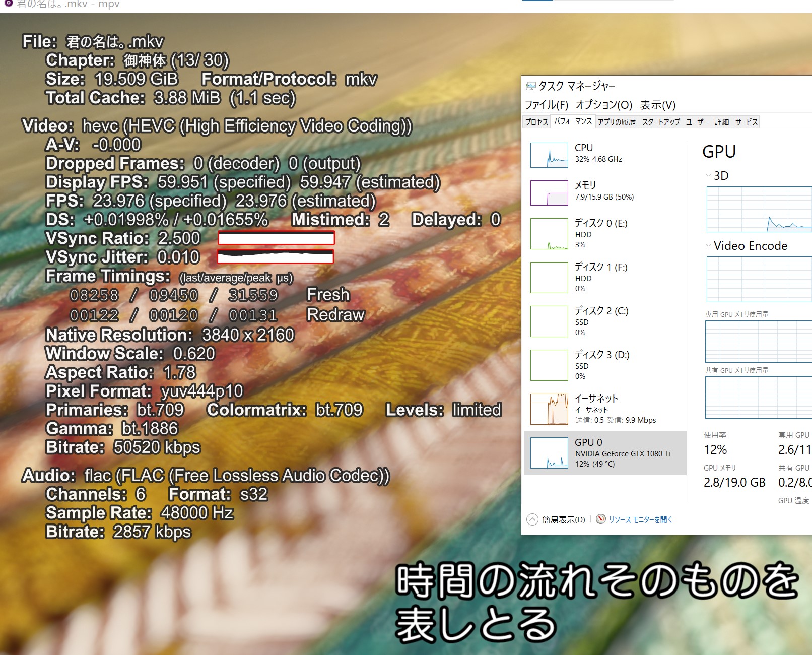Click the Sample Rate 48000 Hz line
The height and width of the screenshot is (655, 812).
point(140,512)
